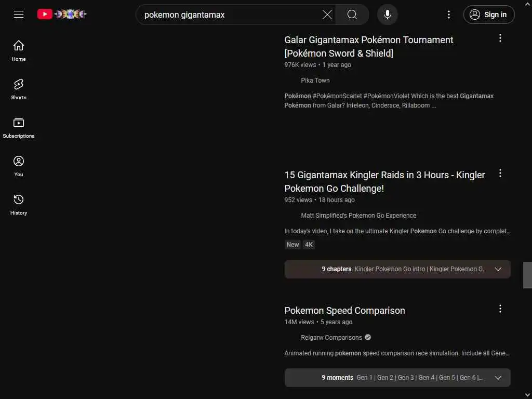Click '952 views' text

click(298, 200)
